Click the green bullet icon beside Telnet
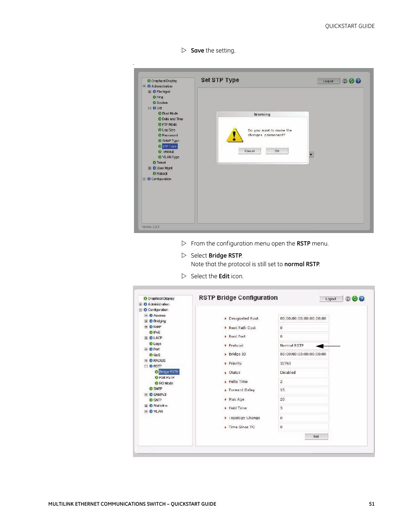 coord(154,163)
